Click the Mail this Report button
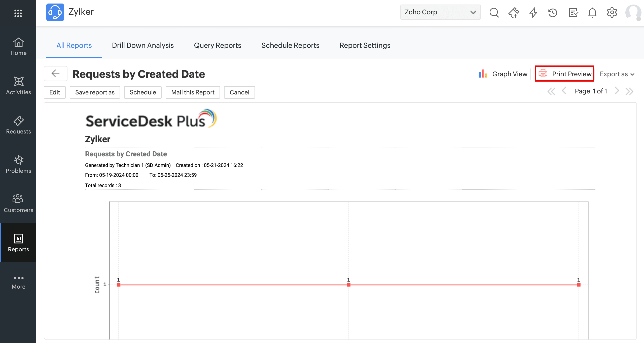 tap(193, 92)
